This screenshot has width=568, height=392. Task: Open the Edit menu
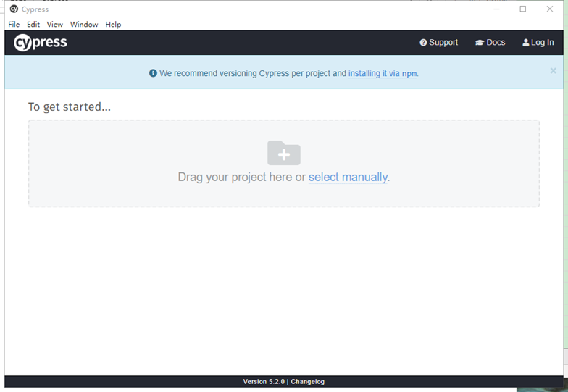(33, 25)
